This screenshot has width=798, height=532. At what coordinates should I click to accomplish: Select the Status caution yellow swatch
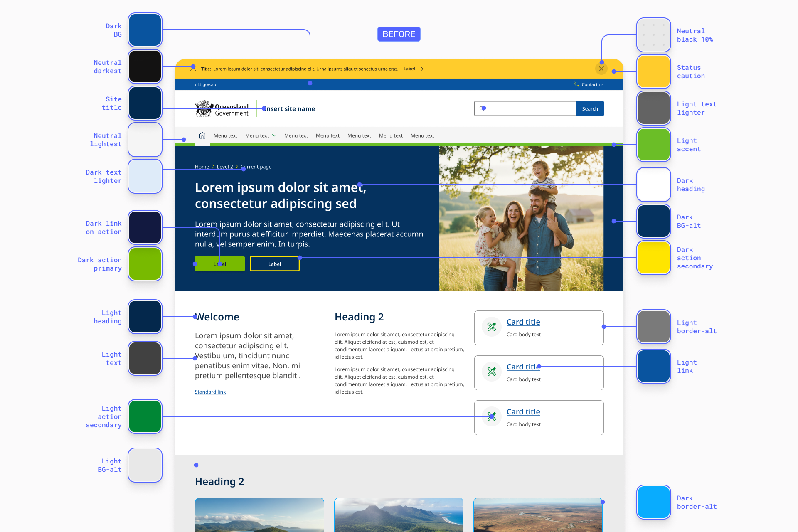coord(653,71)
